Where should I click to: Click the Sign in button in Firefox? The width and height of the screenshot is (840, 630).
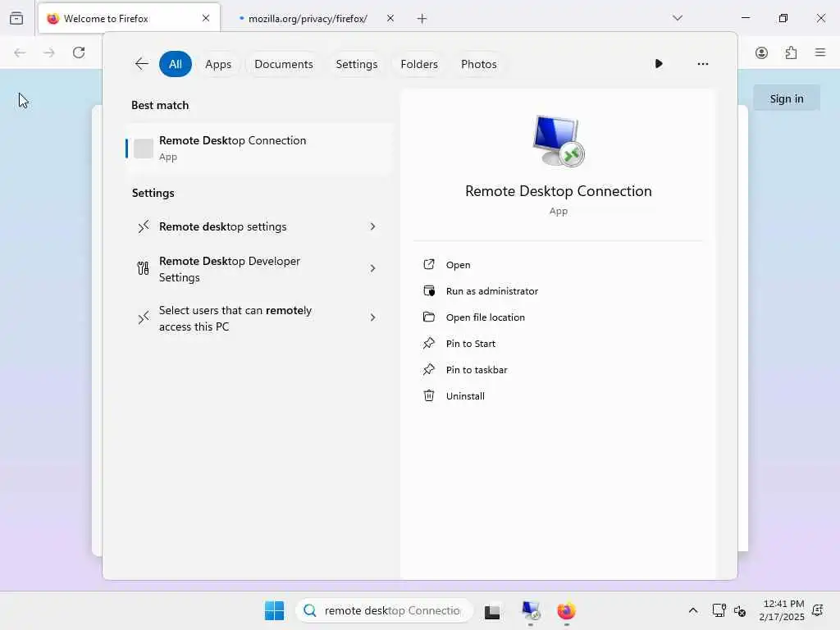click(x=787, y=98)
